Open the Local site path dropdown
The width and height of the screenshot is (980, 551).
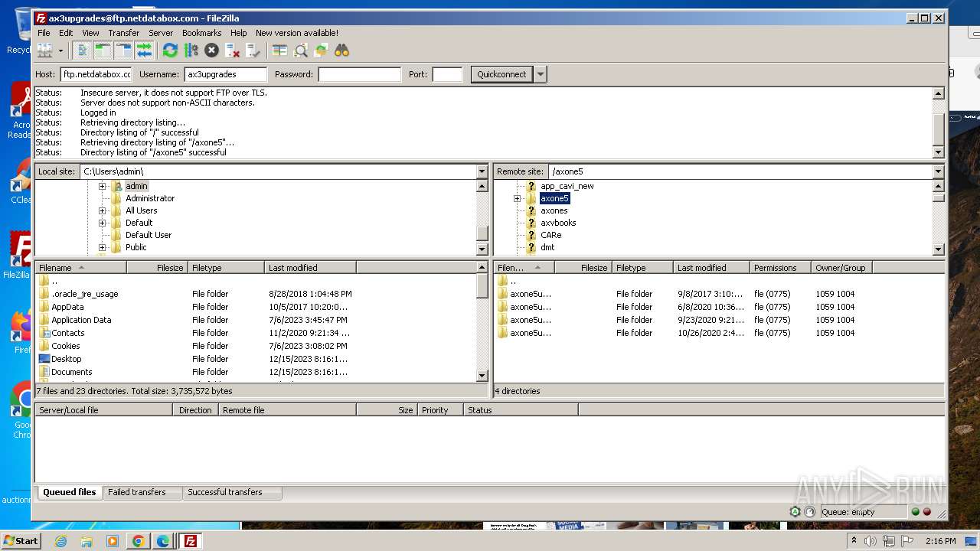(482, 171)
